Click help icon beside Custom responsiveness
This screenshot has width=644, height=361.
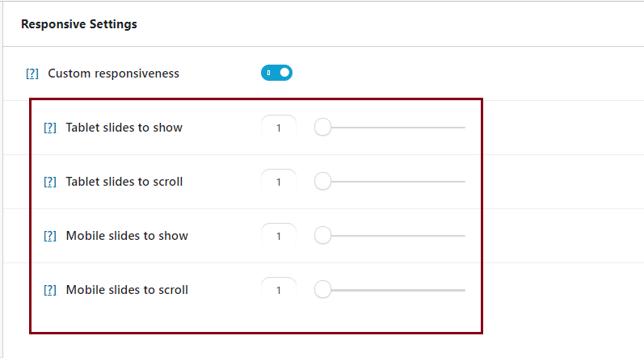pos(32,73)
